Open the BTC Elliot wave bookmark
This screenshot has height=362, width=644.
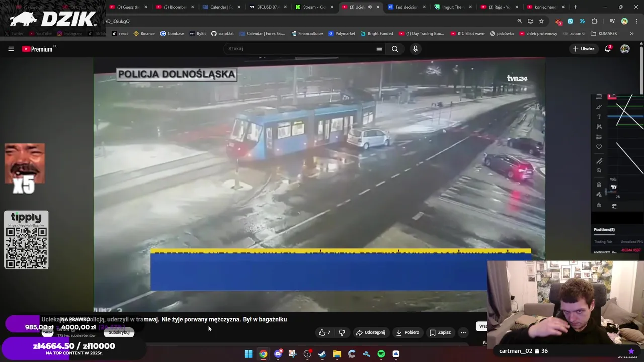[467, 33]
